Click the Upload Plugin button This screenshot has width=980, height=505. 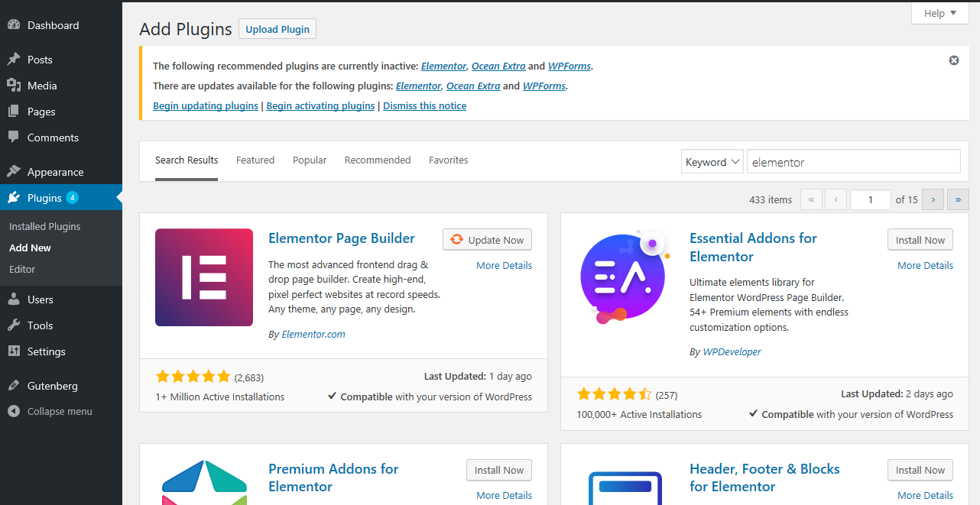tap(277, 29)
